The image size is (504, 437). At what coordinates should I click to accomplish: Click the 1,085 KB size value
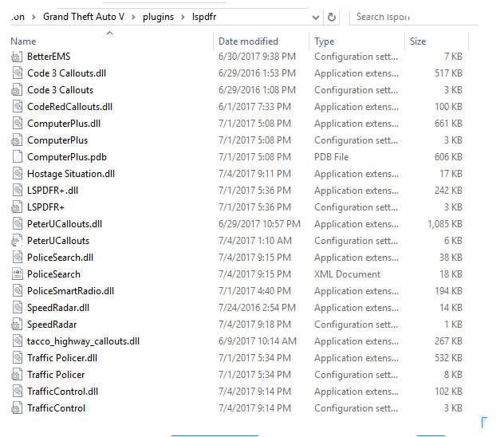pos(445,224)
